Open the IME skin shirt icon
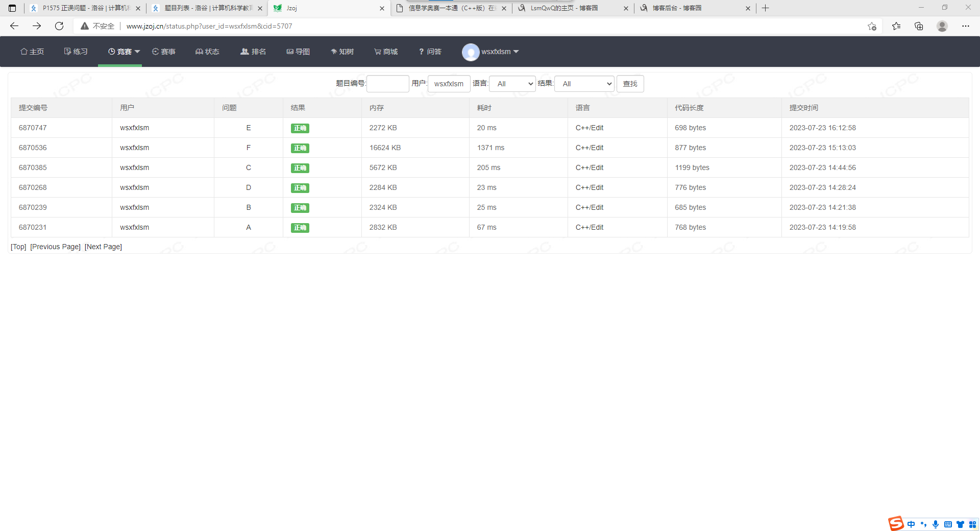This screenshot has height=531, width=980. coord(960,524)
